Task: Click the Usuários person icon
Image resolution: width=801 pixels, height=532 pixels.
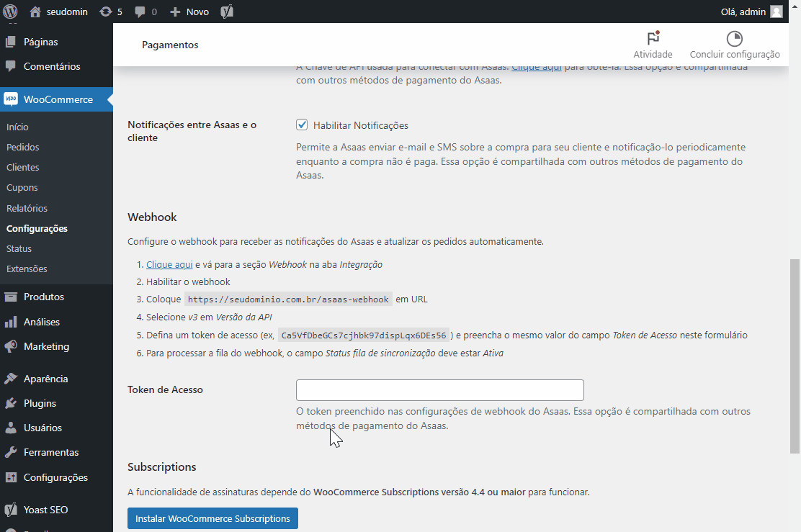Action: tap(11, 428)
